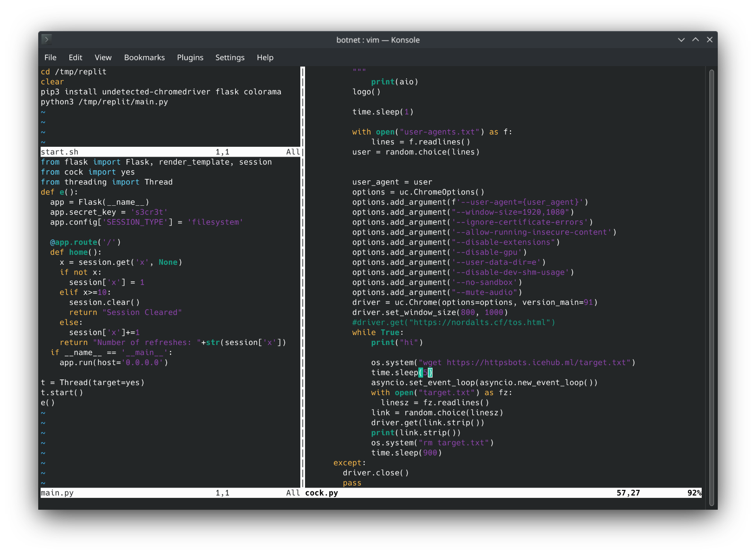Viewport: 756px width, 555px height.
Task: Click the '--no-sandbox' argument line
Action: click(437, 282)
